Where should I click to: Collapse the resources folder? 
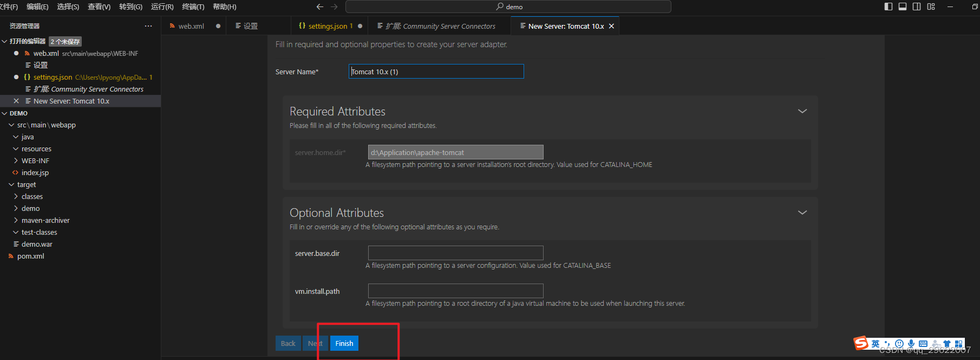(16, 149)
